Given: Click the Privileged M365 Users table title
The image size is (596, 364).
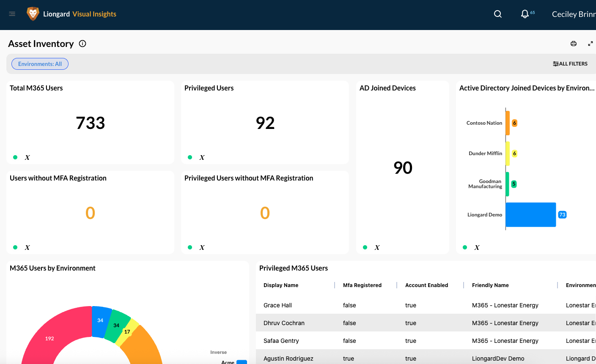Looking at the screenshot, I should click(294, 268).
